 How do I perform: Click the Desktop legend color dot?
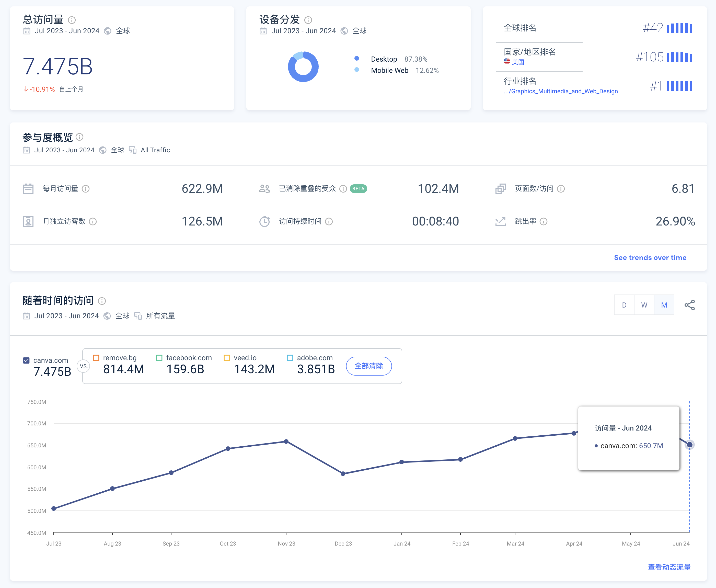[x=356, y=59]
